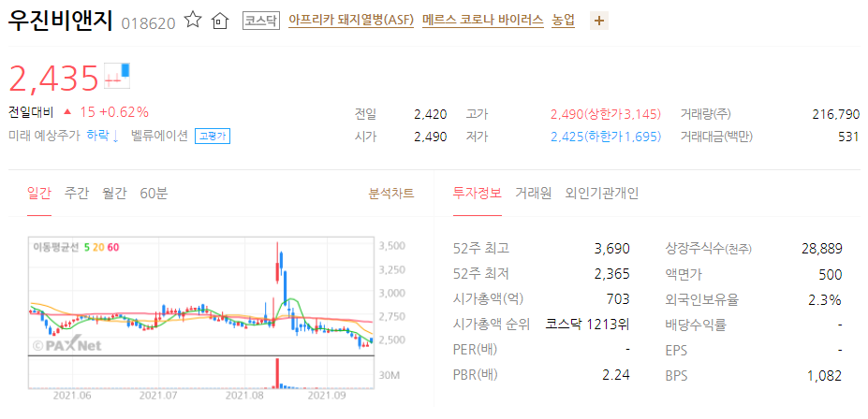Viewport: 868px width, 419px height.
Task: Click 거래대금 value 531
Action: (x=848, y=137)
